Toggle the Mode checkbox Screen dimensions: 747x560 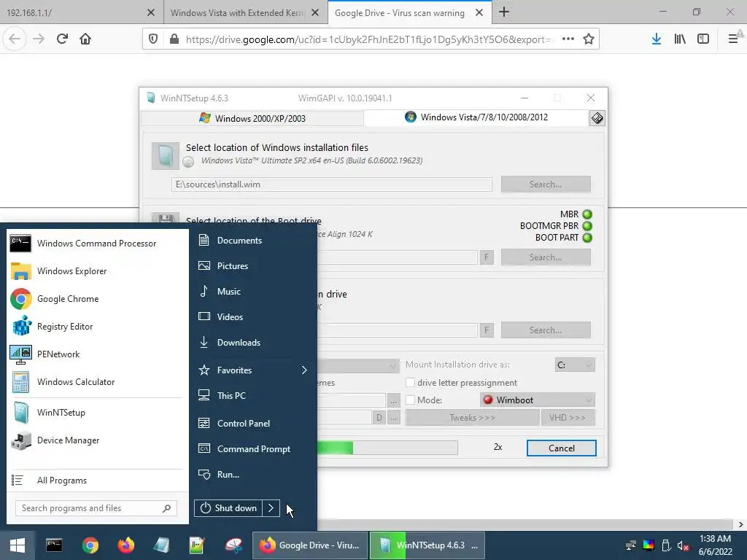tap(410, 400)
